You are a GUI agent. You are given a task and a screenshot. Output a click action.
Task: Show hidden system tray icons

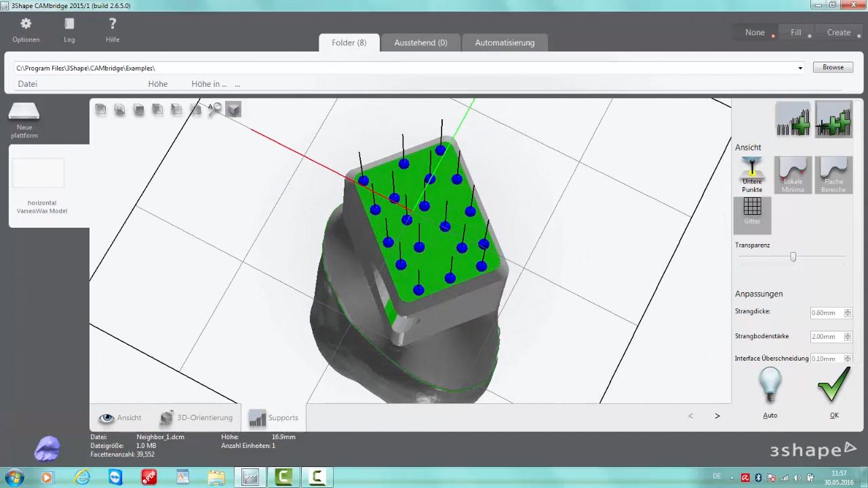(732, 477)
